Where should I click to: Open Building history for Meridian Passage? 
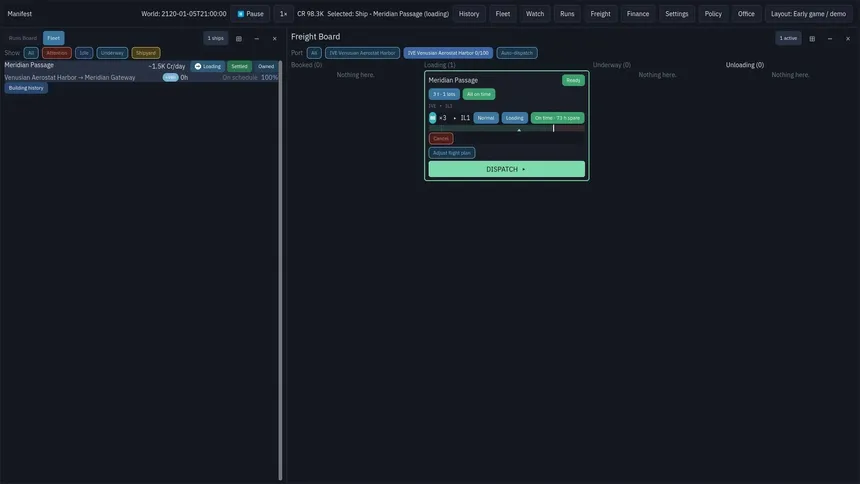point(26,88)
